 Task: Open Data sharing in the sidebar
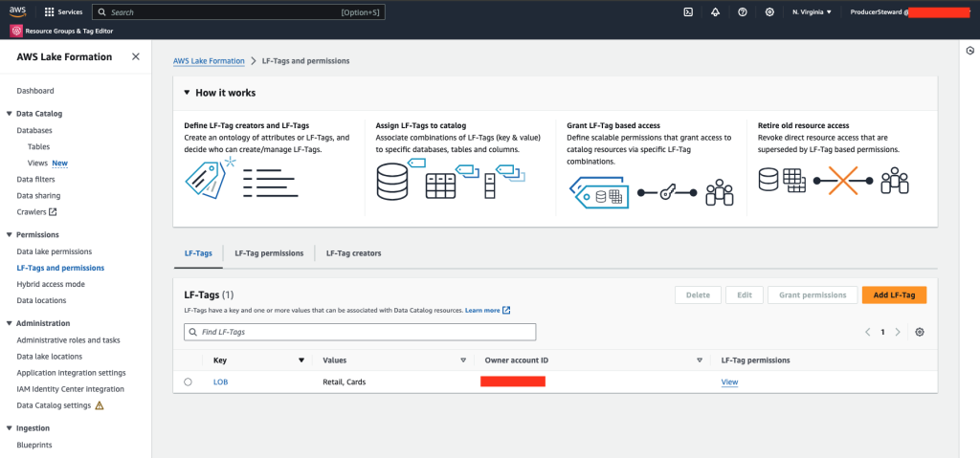[x=38, y=196]
